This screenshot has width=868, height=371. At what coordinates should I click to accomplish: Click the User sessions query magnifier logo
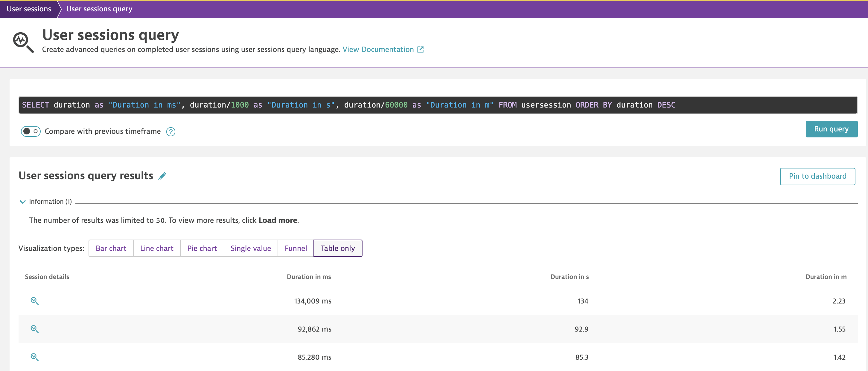[x=23, y=42]
